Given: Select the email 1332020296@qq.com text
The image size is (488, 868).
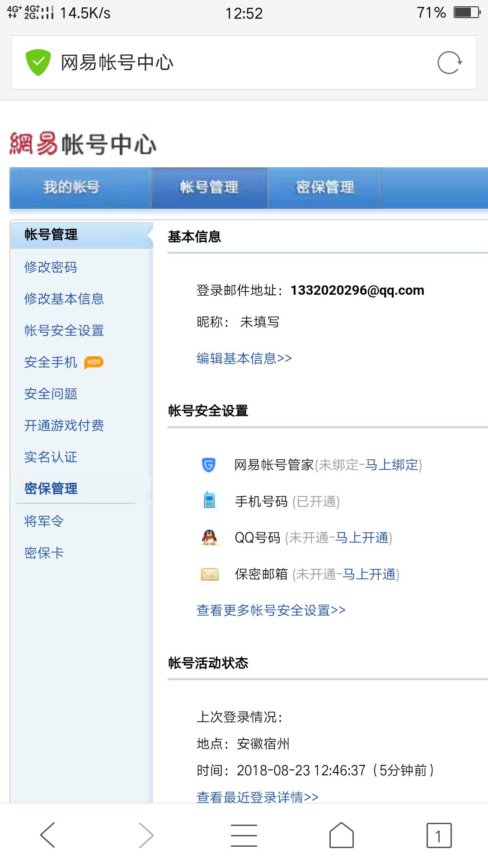Looking at the screenshot, I should coord(357,290).
